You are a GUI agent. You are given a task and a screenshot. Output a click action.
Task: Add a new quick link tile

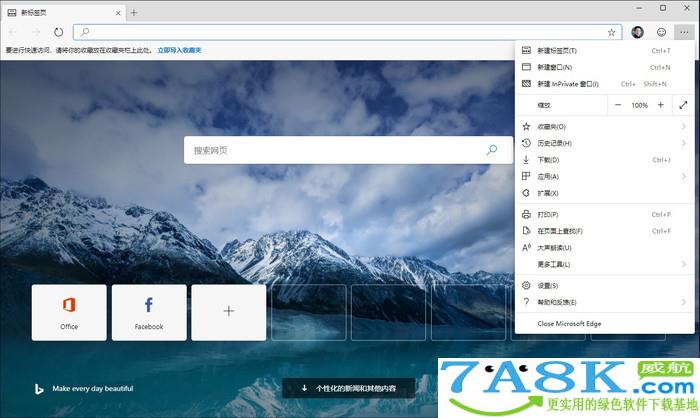(229, 313)
